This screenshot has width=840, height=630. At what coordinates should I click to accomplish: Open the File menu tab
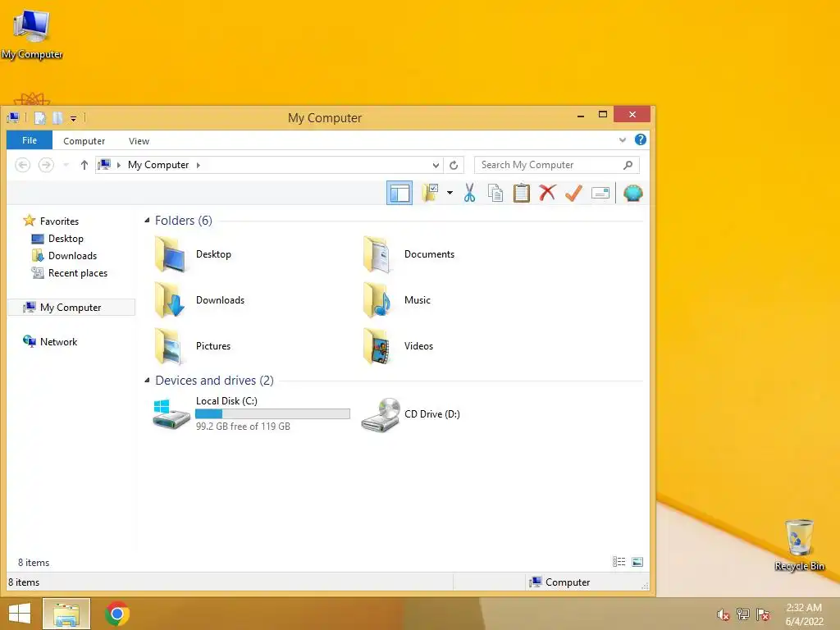coord(30,140)
